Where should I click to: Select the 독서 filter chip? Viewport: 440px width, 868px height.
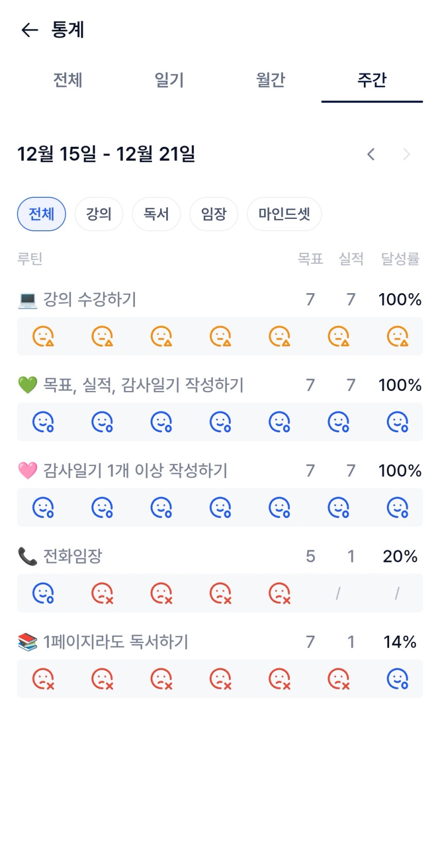coord(156,214)
